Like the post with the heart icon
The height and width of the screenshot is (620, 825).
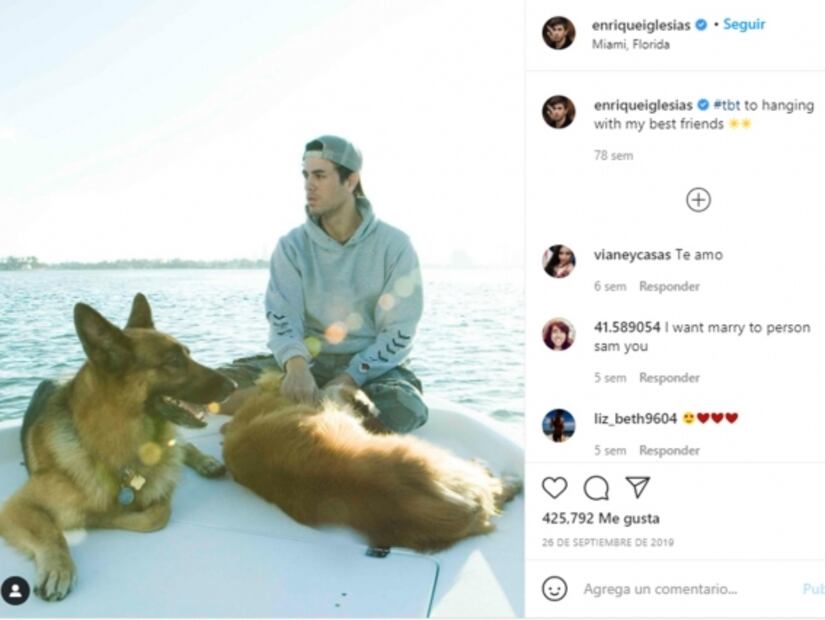coord(554,488)
